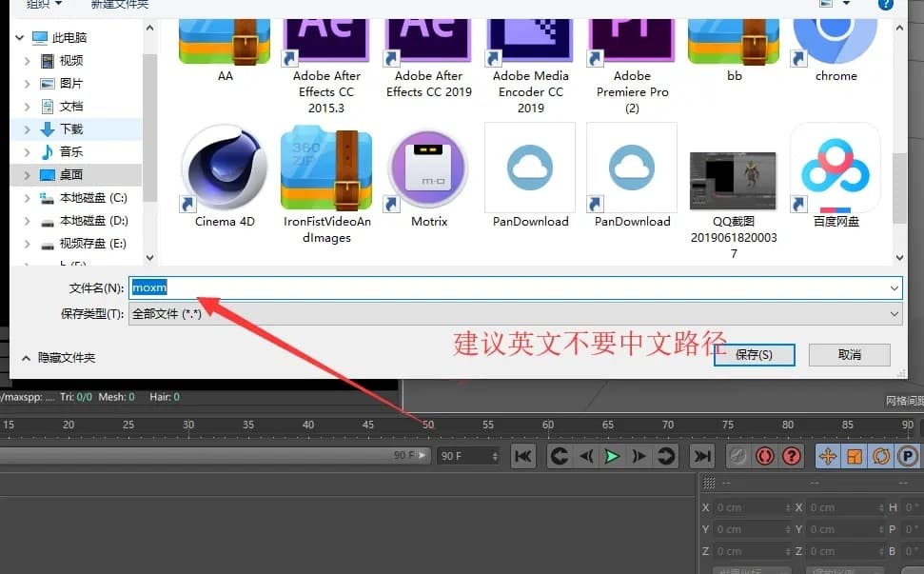Expand 下载 folder in sidebar

[27, 129]
